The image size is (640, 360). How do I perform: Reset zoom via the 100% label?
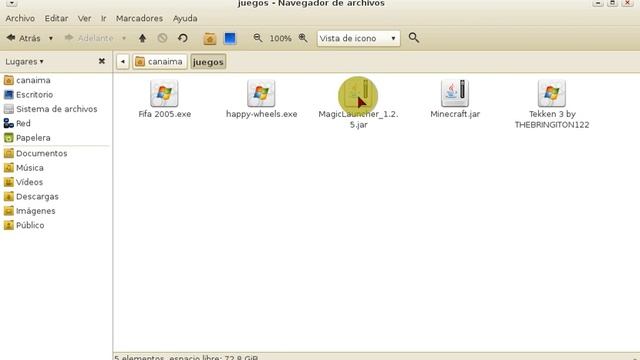click(x=280, y=38)
